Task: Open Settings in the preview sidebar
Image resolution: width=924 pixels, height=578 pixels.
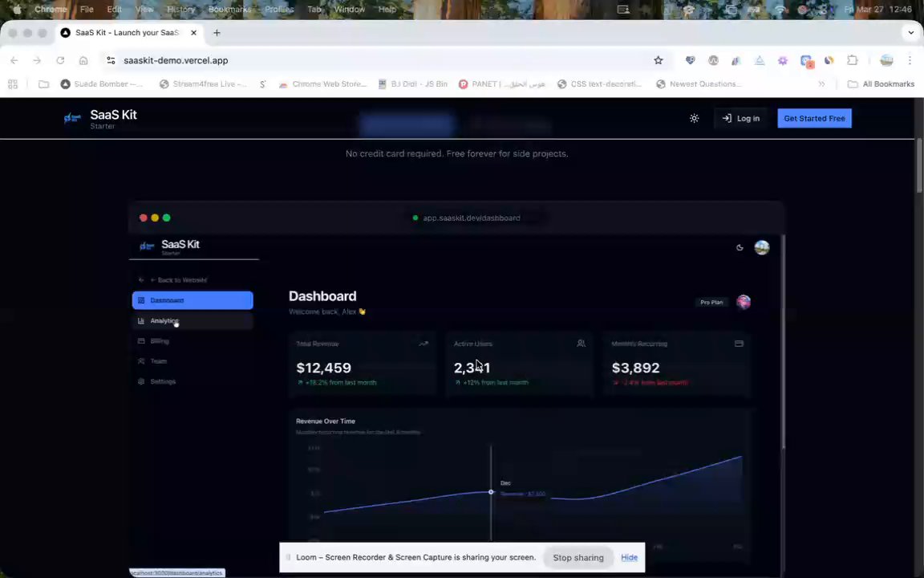Action: [192, 381]
